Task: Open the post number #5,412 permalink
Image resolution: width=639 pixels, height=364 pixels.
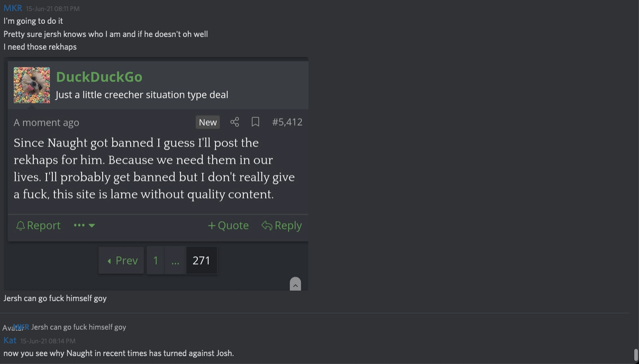Action: [287, 122]
